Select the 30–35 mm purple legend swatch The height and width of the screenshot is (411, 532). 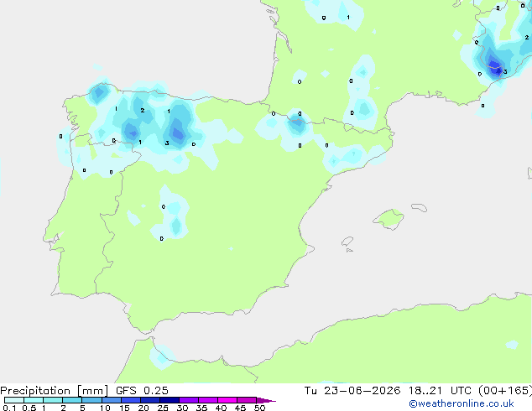[x=188, y=400]
